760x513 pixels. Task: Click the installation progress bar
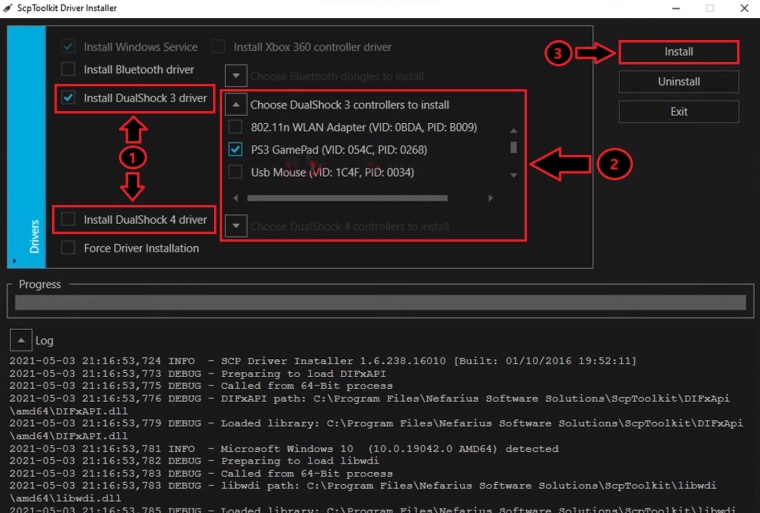pyautogui.click(x=380, y=302)
